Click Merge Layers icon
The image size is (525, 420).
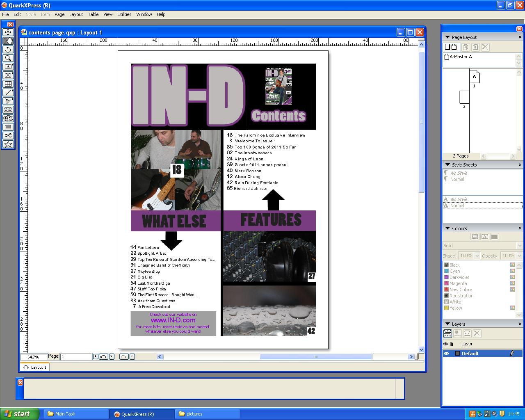point(467,333)
